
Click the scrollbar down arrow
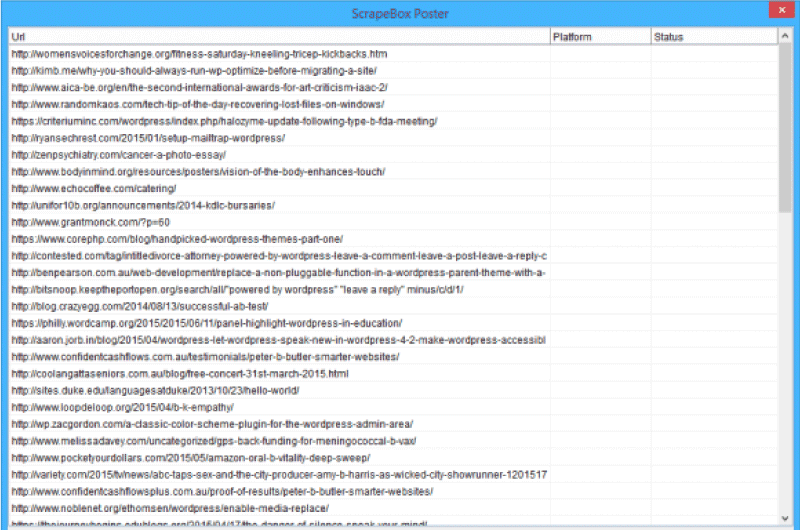click(785, 518)
